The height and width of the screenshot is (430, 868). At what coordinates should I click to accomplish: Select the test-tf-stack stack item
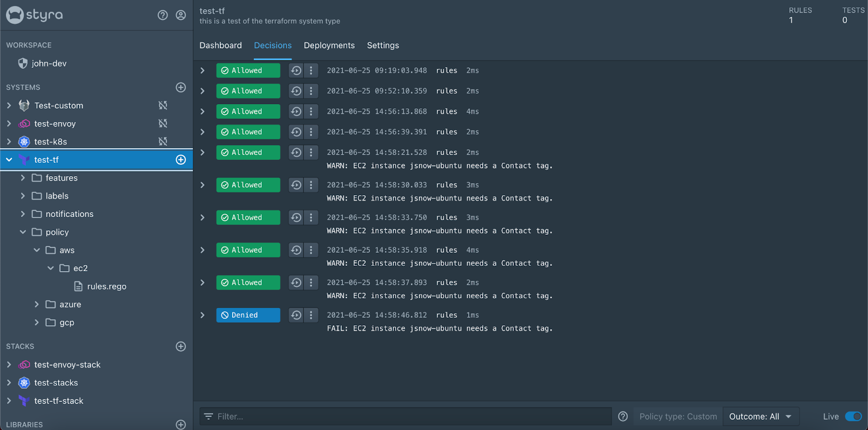coord(59,401)
